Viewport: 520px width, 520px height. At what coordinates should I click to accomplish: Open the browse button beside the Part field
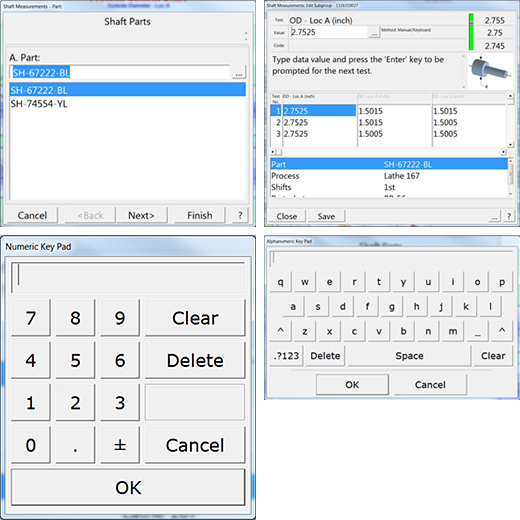click(239, 72)
